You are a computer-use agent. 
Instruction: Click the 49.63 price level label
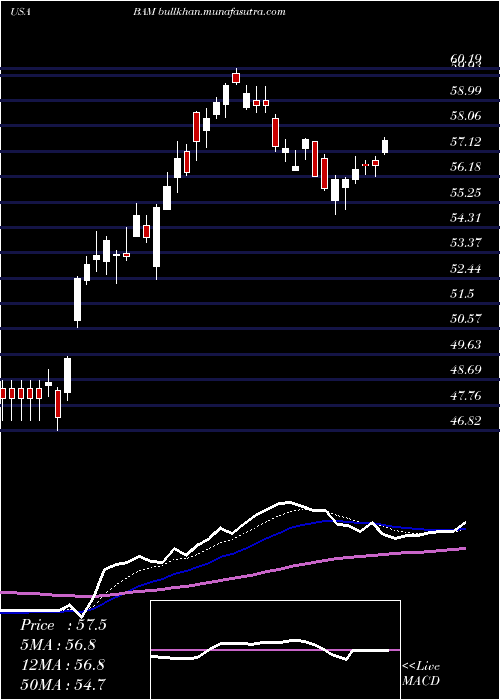click(x=466, y=345)
